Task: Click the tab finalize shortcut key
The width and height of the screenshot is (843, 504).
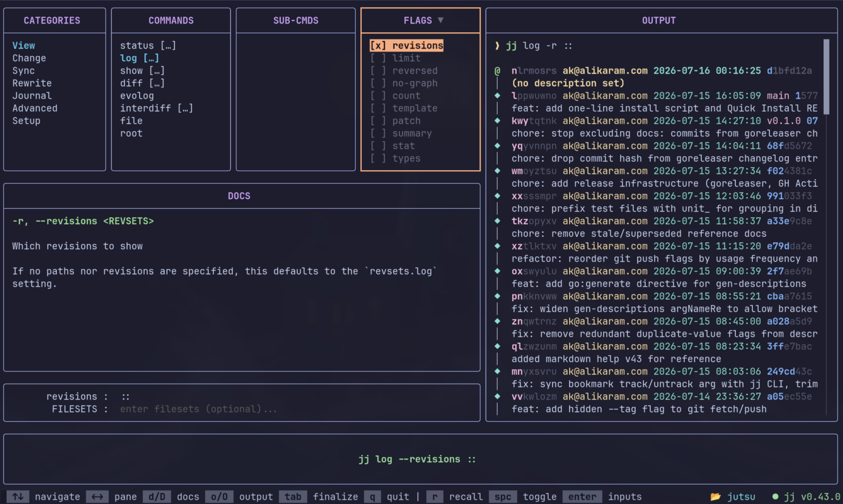Action: [x=293, y=496]
